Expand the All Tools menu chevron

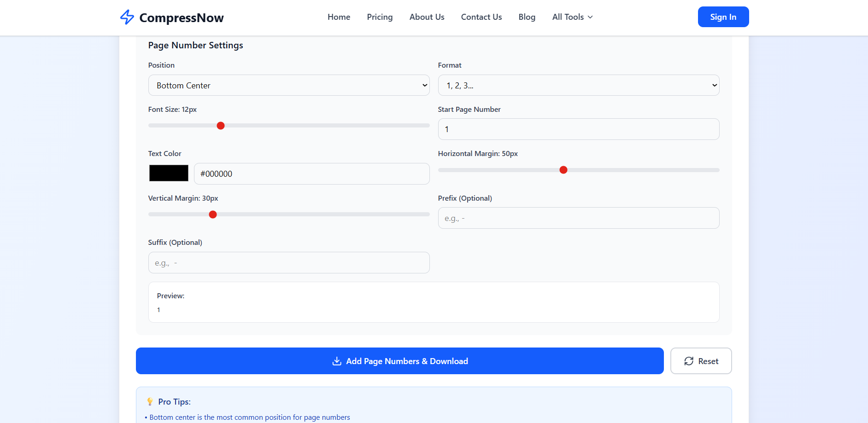pyautogui.click(x=590, y=17)
